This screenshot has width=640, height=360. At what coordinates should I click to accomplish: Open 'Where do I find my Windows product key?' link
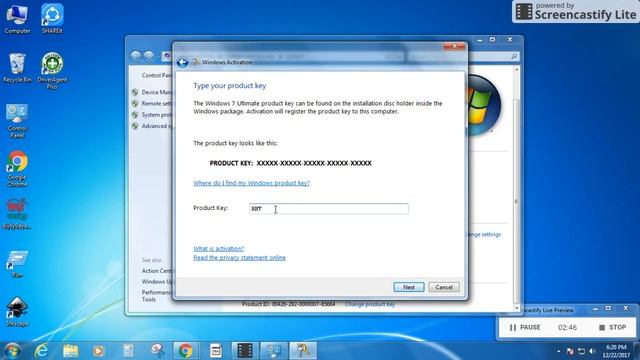click(251, 183)
